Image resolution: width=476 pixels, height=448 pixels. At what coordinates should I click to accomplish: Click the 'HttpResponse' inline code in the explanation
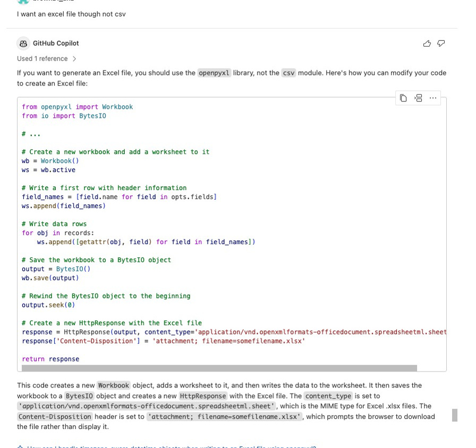tap(203, 396)
